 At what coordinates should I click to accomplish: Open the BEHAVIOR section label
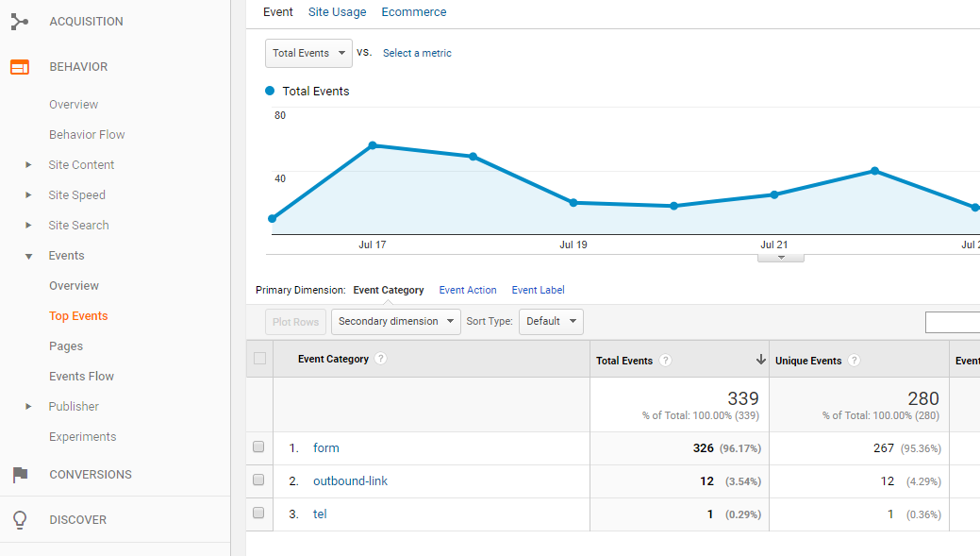(x=78, y=67)
